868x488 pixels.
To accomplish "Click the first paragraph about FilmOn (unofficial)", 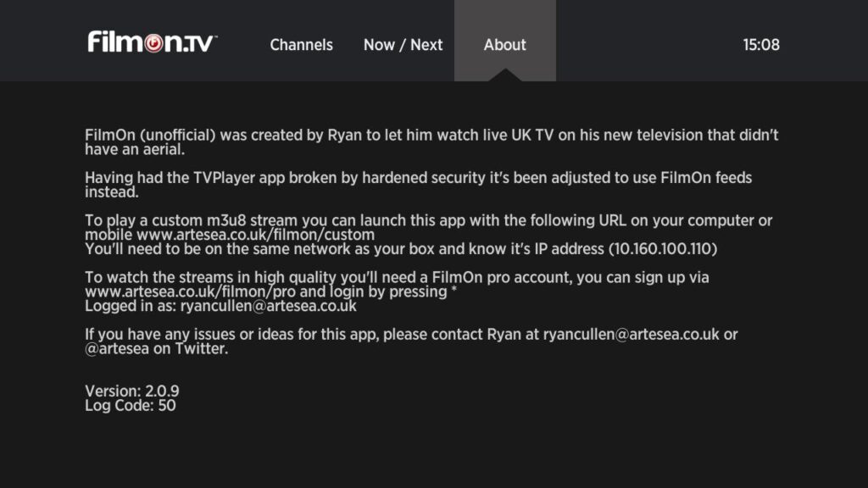I will coord(431,142).
